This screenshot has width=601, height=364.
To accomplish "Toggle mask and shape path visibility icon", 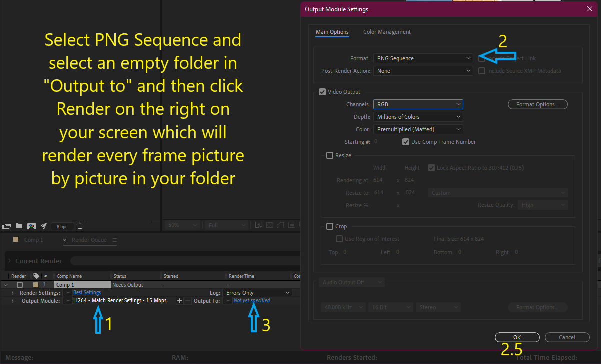I will click(x=281, y=225).
